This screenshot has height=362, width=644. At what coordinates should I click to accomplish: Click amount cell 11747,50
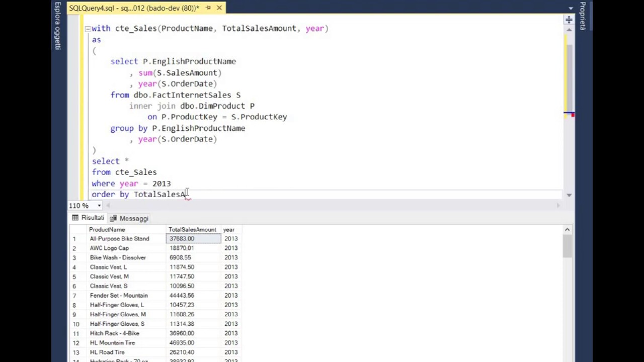pyautogui.click(x=194, y=277)
